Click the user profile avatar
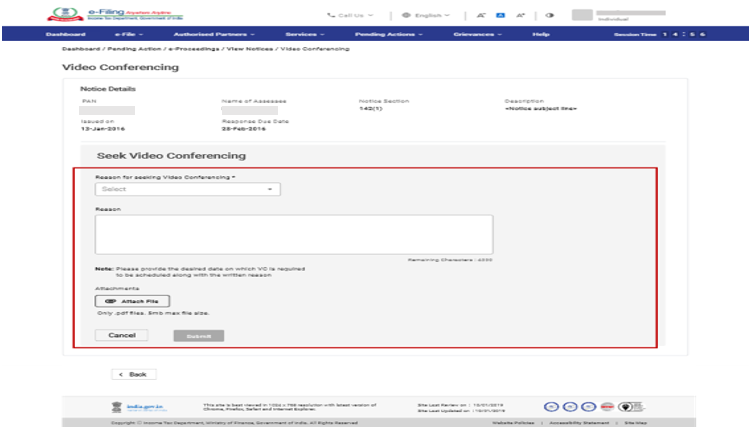The image size is (751, 430). [x=583, y=16]
